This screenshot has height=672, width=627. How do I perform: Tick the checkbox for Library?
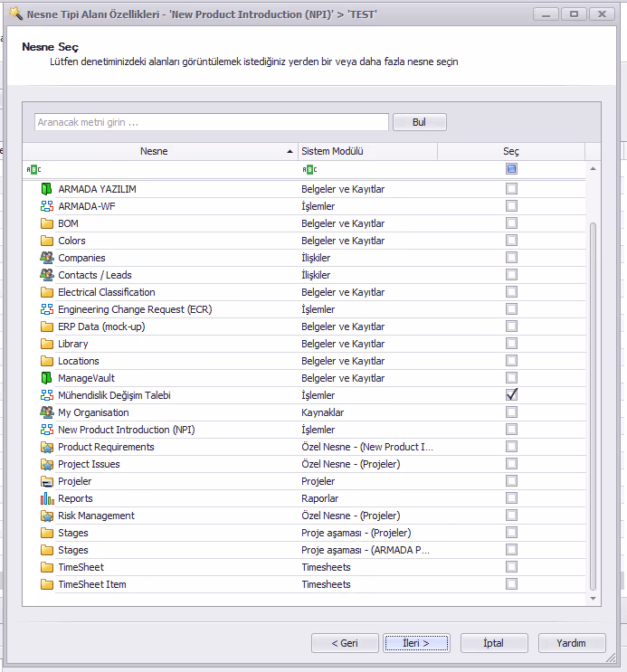point(511,344)
